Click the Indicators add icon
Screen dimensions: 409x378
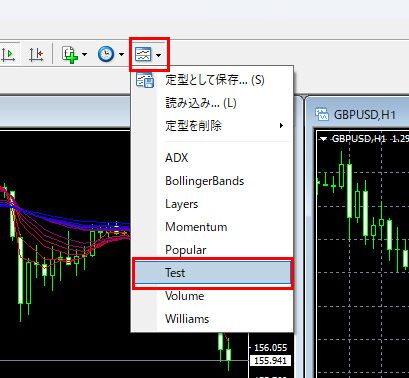pos(70,54)
